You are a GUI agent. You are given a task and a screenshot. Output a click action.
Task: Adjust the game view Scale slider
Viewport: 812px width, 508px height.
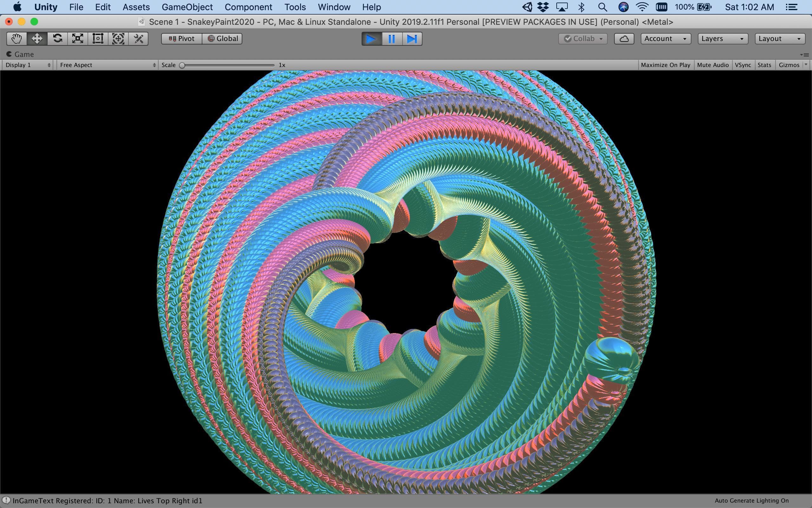228,65
